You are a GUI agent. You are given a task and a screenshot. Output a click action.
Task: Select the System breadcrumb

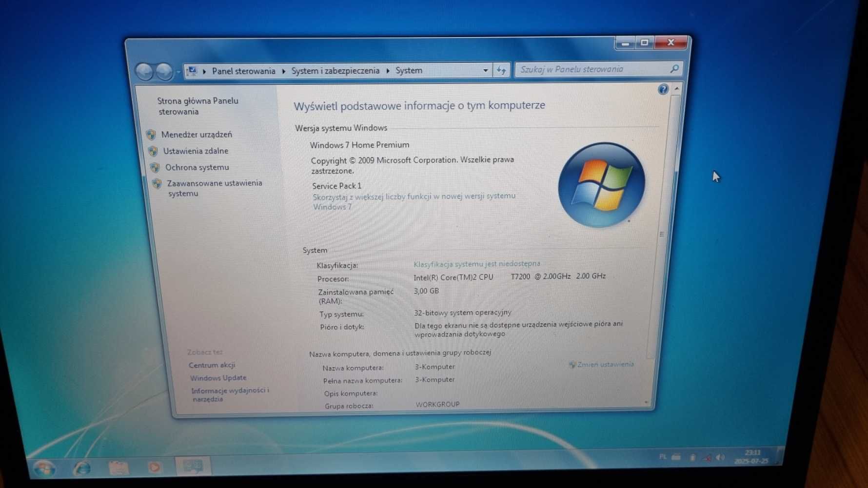click(409, 70)
